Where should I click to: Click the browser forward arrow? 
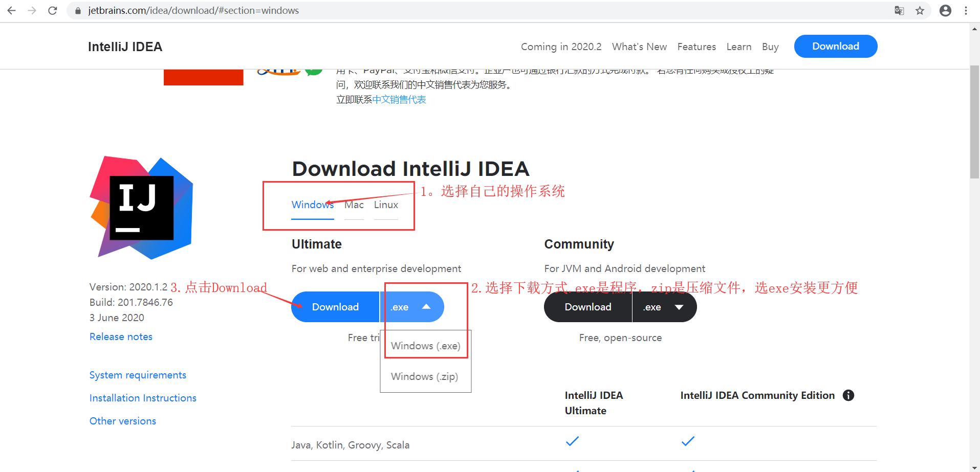coord(32,10)
